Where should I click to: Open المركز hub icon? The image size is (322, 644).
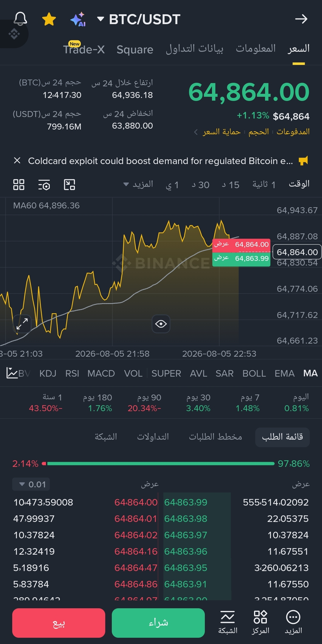(260, 622)
